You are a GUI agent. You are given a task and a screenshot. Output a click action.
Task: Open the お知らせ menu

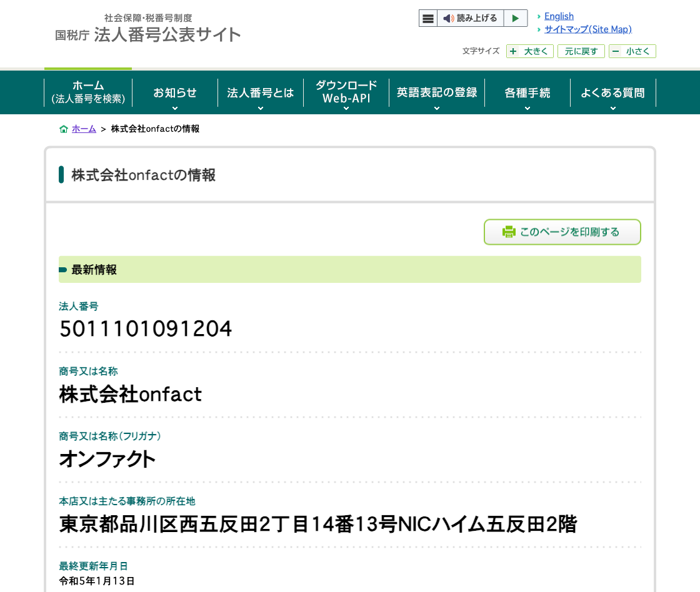click(x=175, y=93)
